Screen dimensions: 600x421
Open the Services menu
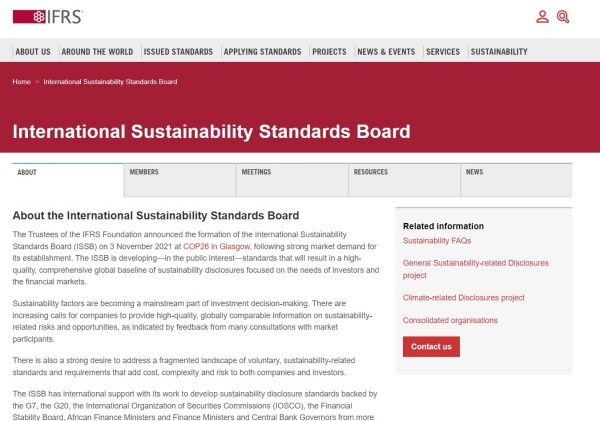[443, 52]
